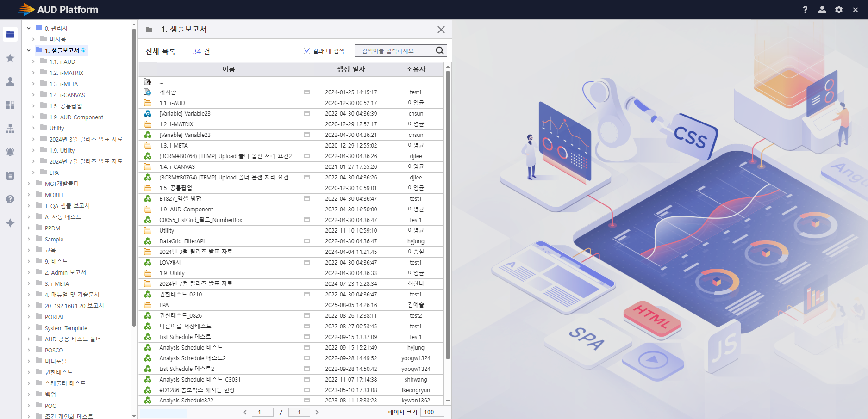Toggle the 결과 내 검색 checkbox
This screenshot has height=419, width=868.
[306, 51]
